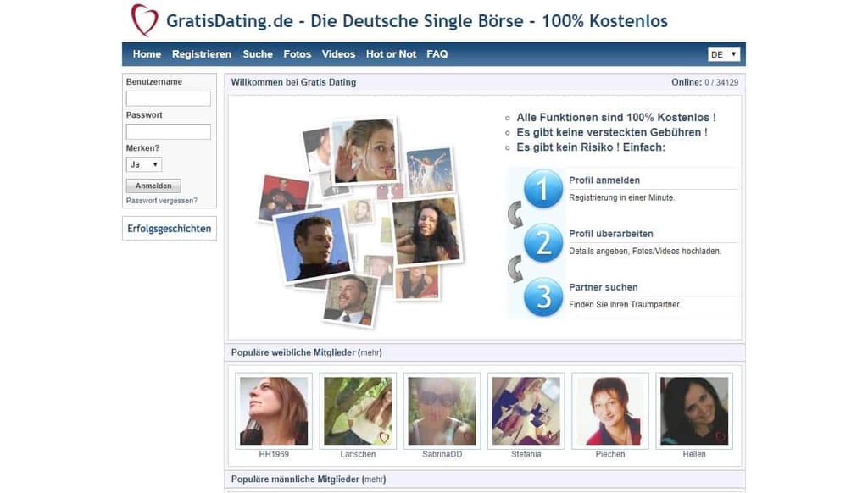Screen dimensions: 868x493
Task: Click the Piechen username label
Action: coord(610,454)
